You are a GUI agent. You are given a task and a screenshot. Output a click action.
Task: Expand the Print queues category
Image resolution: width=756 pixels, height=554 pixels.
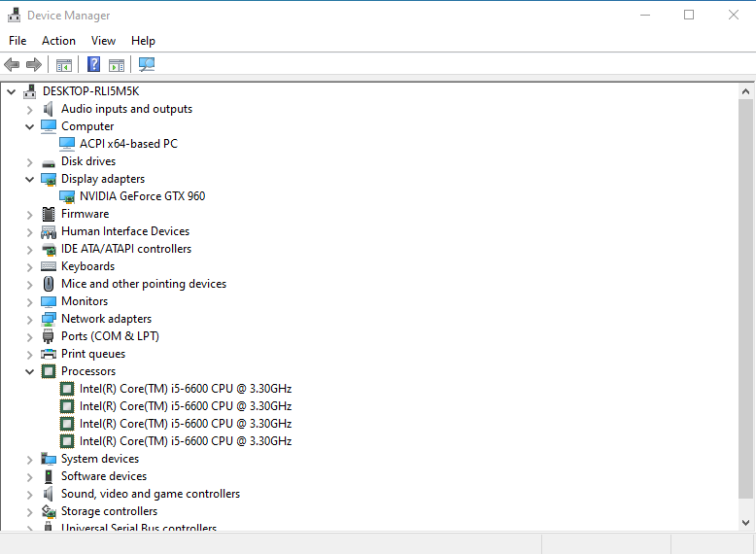(30, 355)
